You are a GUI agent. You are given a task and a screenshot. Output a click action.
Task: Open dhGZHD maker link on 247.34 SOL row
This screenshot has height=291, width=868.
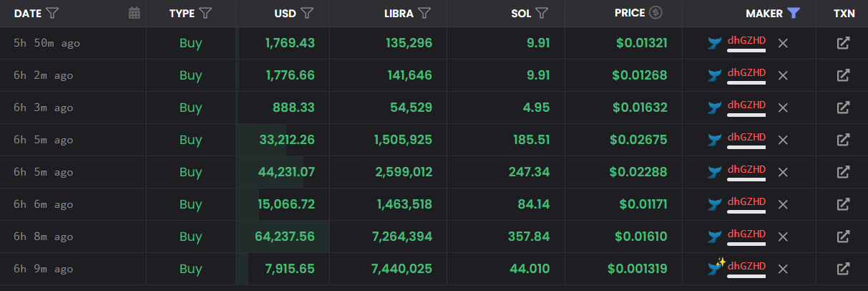point(746,170)
